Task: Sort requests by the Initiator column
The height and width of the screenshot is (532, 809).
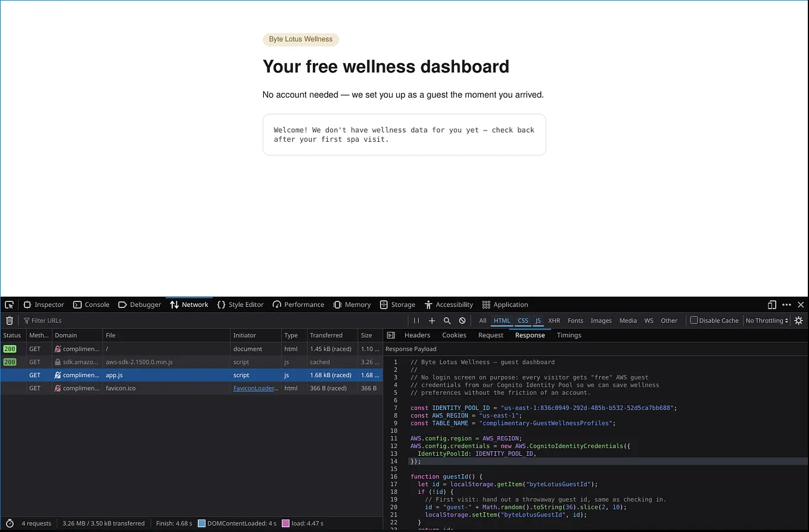Action: click(x=256, y=335)
